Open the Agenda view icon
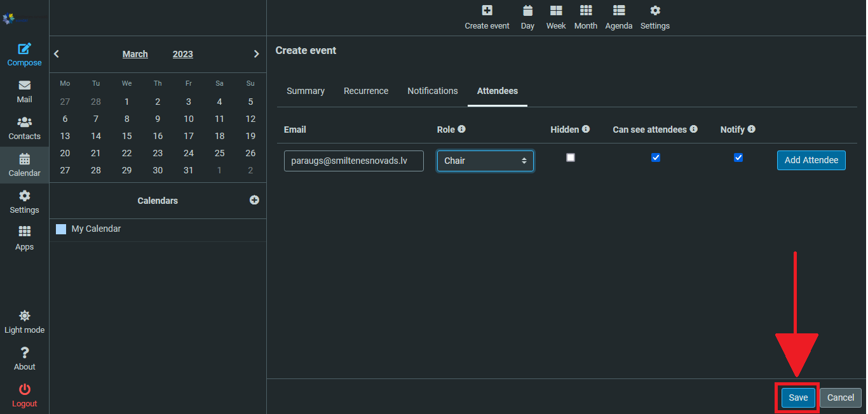 618,11
